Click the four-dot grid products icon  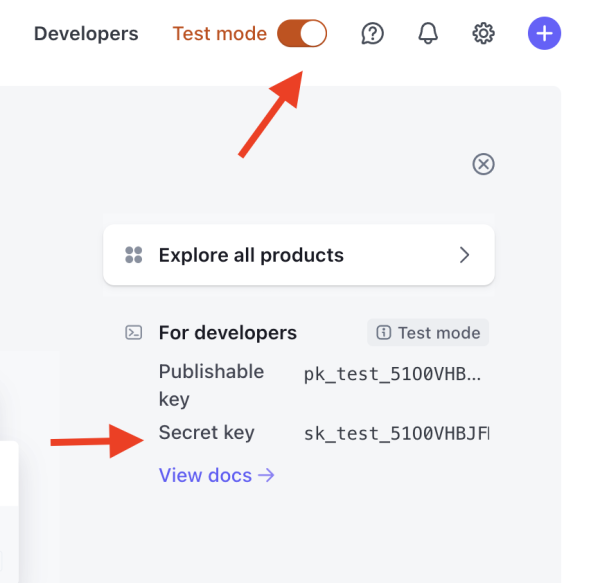point(134,255)
